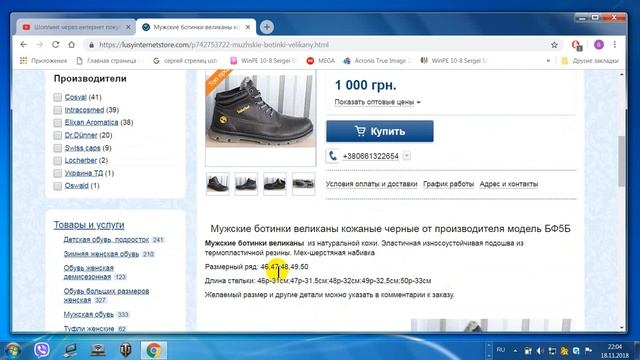
Task: Open new tab with plus button
Action: [x=267, y=27]
